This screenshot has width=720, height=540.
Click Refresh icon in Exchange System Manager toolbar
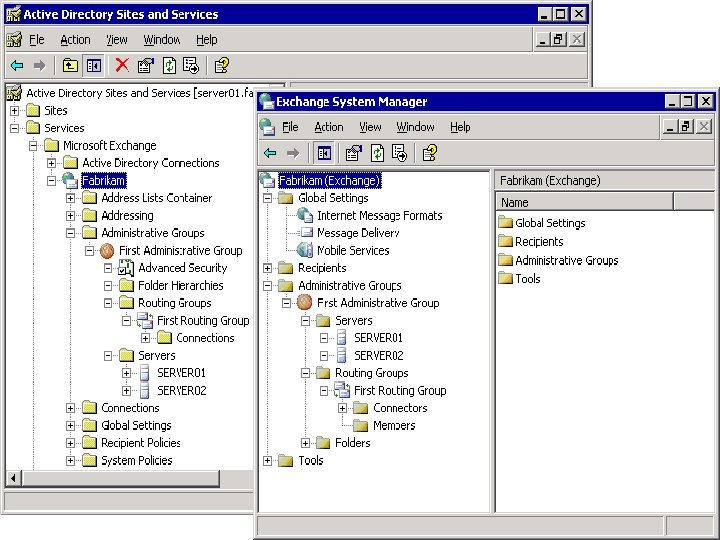[x=377, y=153]
